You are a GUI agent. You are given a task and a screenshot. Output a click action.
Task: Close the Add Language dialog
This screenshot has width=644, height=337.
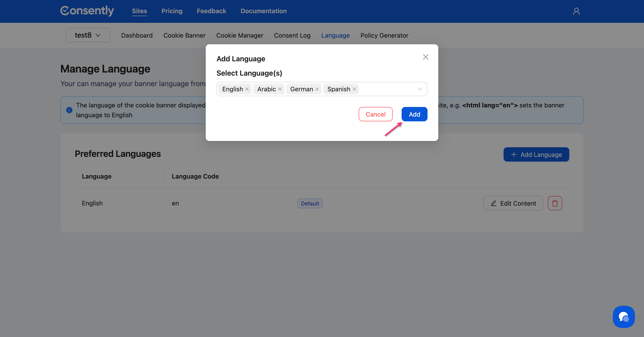click(426, 57)
